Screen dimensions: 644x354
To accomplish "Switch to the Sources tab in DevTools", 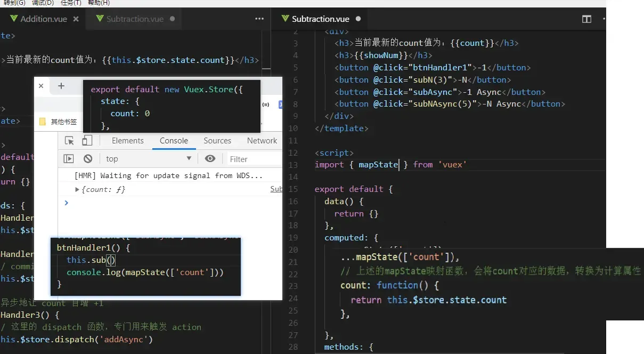I will (217, 140).
